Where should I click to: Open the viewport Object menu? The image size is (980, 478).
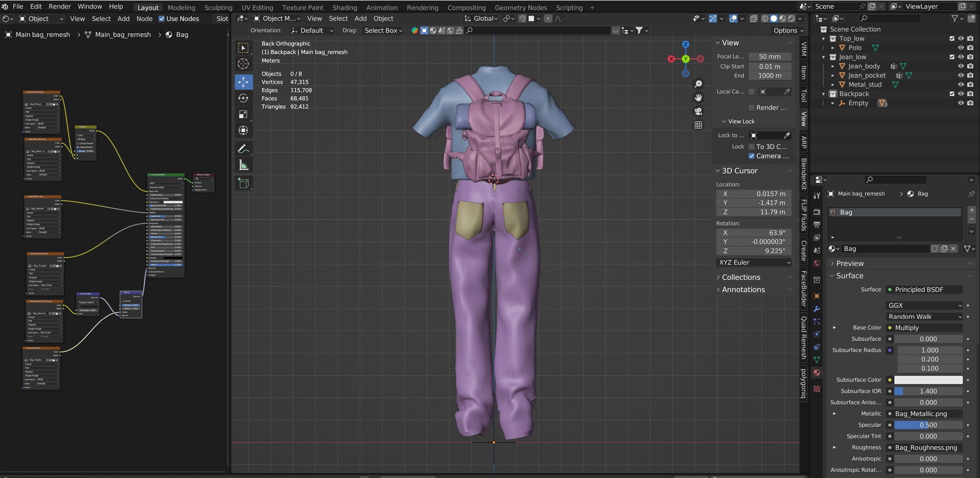[x=383, y=18]
